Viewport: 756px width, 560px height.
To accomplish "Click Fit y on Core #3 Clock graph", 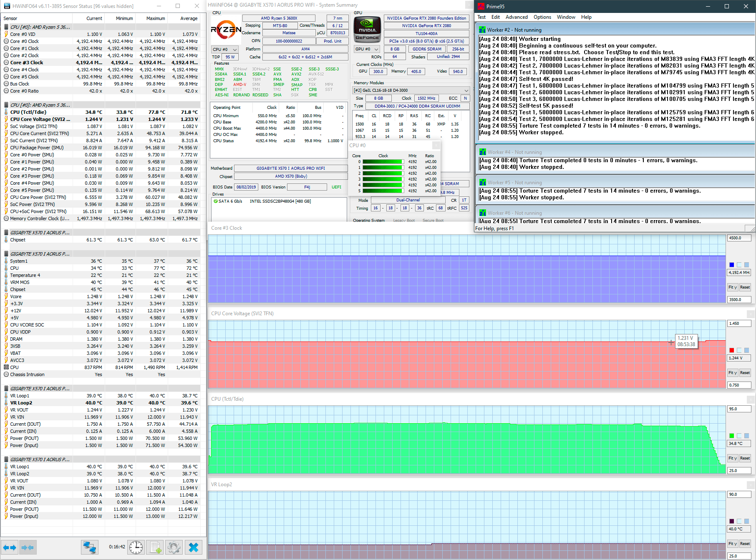I will 733,287.
